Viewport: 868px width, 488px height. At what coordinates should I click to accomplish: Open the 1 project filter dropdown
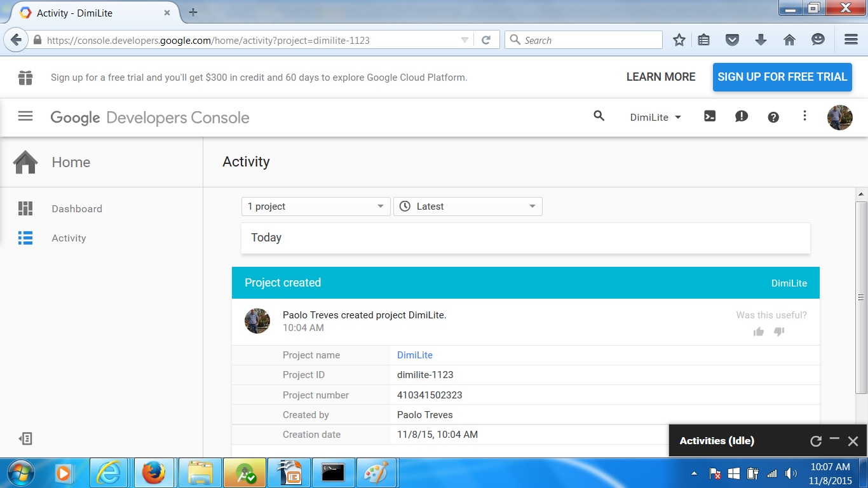point(316,207)
